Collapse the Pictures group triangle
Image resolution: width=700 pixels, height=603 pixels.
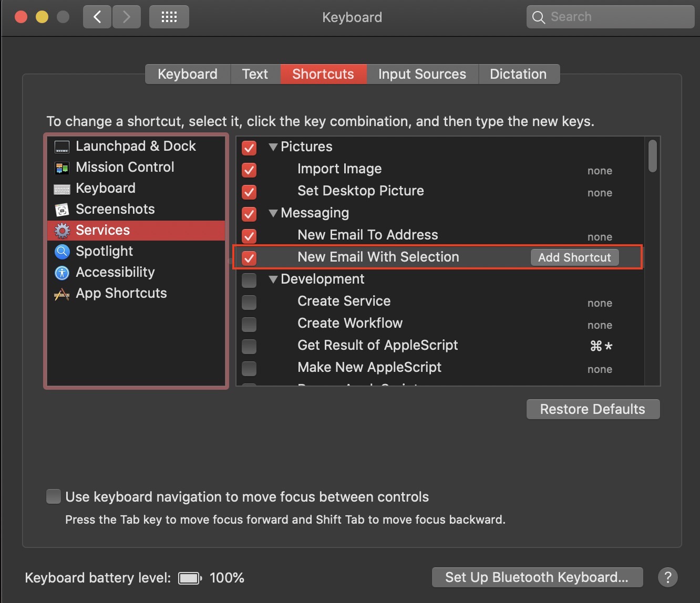(273, 147)
